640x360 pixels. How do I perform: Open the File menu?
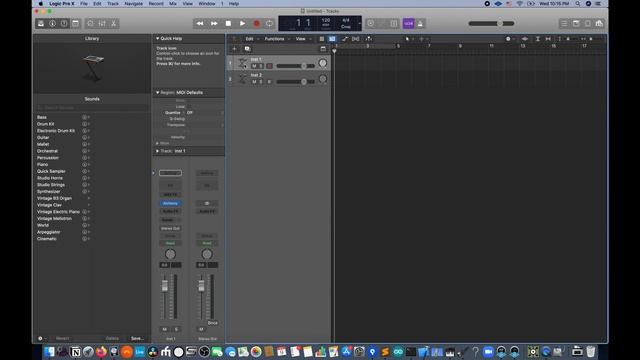coord(84,4)
